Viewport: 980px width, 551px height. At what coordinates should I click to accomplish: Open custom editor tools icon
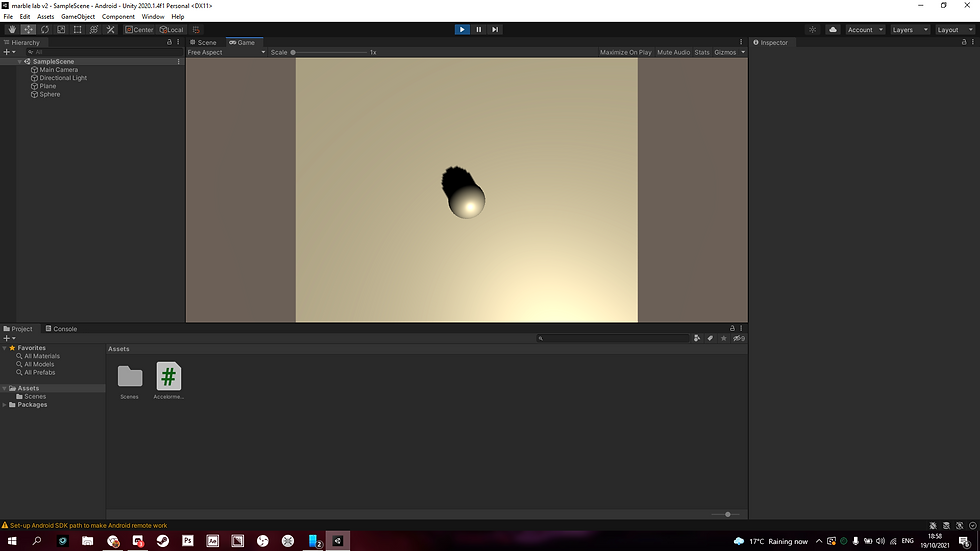coord(110,29)
